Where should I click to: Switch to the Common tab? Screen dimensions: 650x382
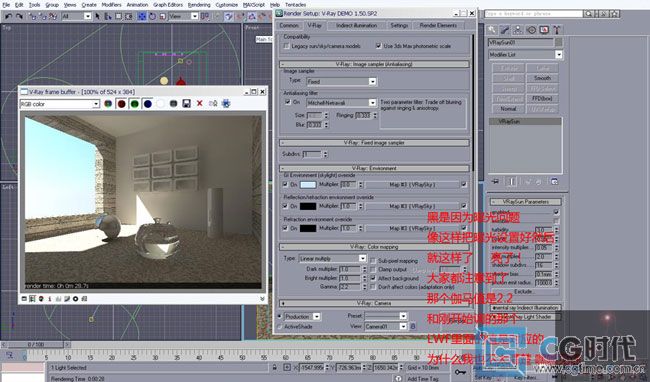[x=289, y=25]
